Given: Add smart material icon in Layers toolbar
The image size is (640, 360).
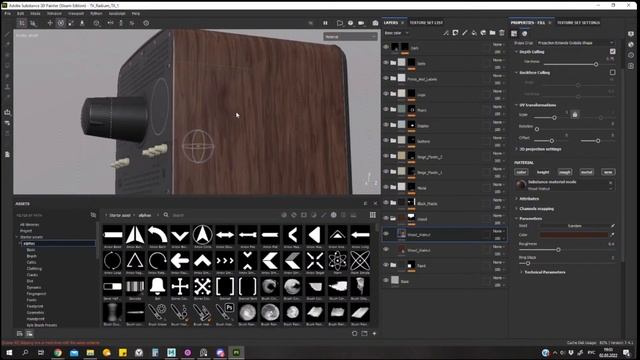Looking at the screenshot, I should coord(483,33).
